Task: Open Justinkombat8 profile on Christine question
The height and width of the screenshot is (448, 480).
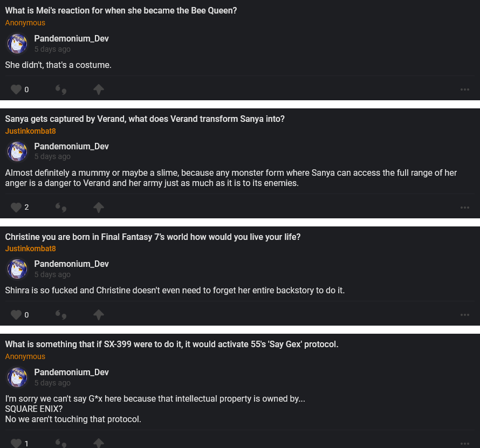Action: click(31, 249)
